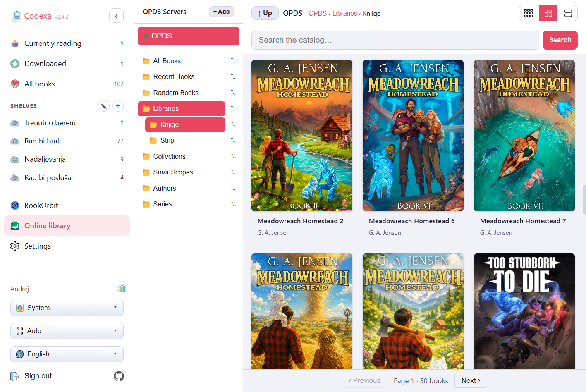Add a new shelf with plus icon

118,106
